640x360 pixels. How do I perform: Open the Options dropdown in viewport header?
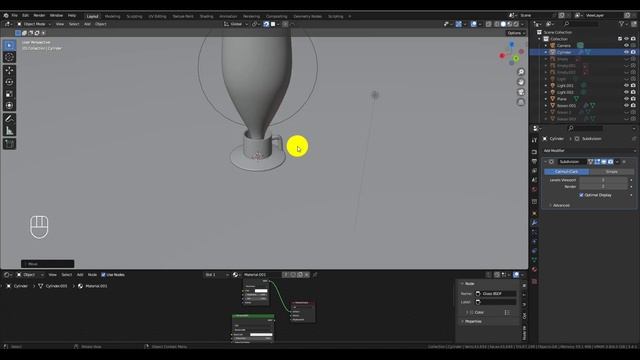tap(516, 33)
